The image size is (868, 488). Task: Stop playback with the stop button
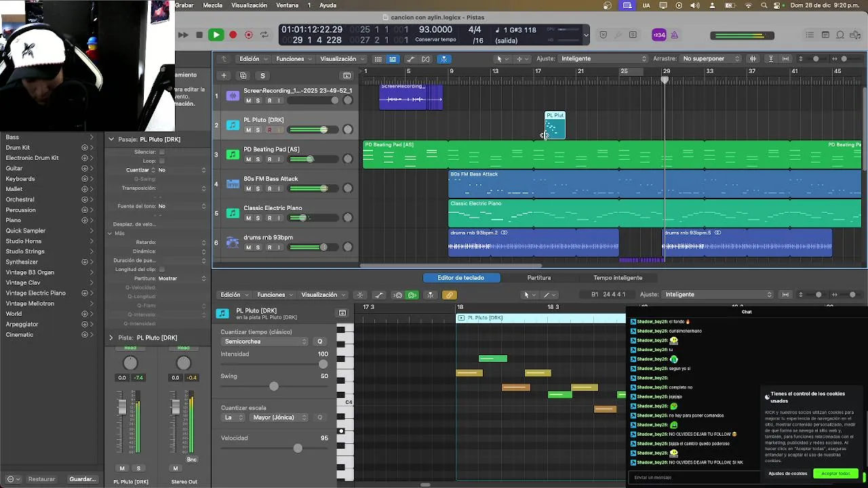click(199, 35)
